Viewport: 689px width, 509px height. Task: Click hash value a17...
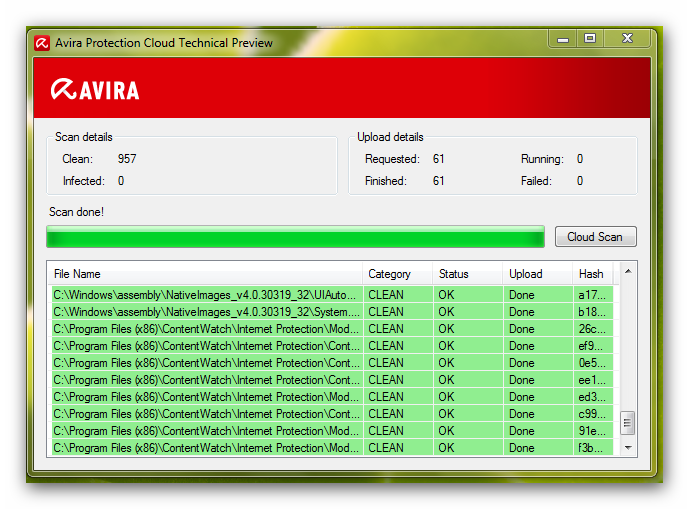(x=591, y=294)
